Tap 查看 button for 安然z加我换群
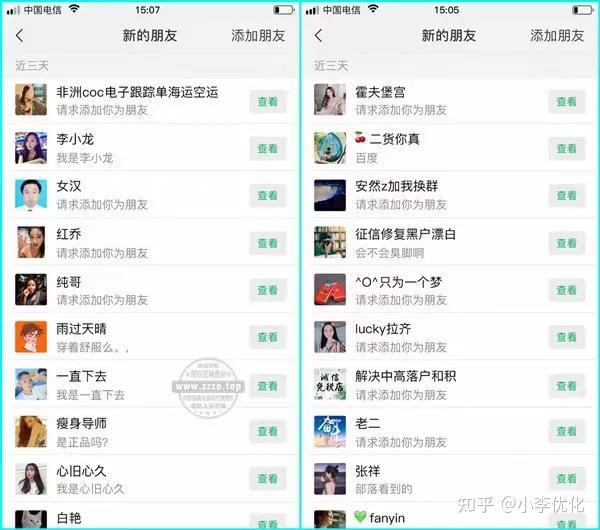The width and height of the screenshot is (600, 530). (567, 196)
